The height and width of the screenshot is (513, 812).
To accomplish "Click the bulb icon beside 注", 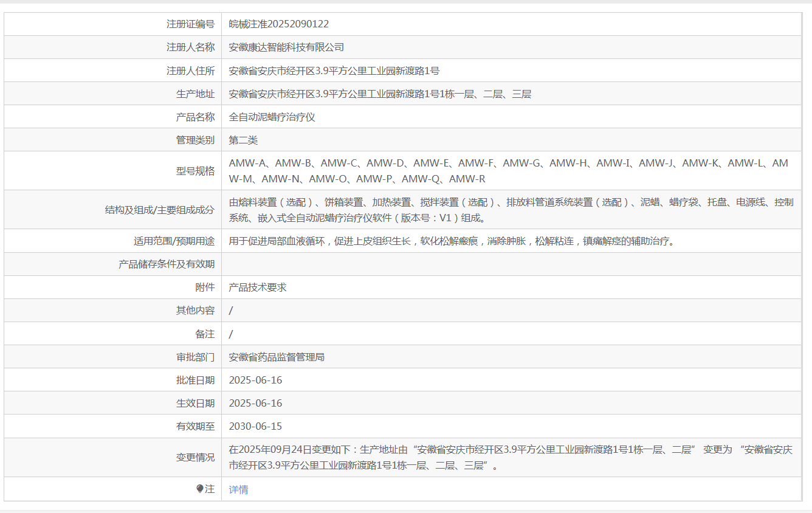I will pos(200,489).
